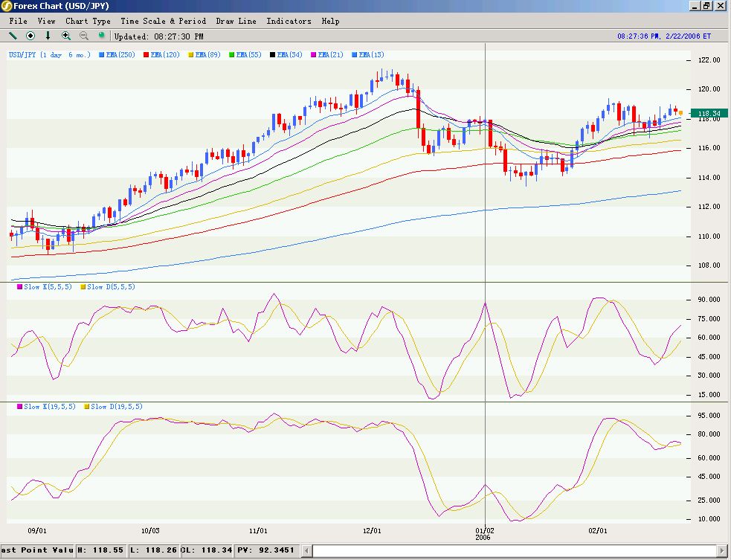731x560 pixels.
Task: Click the 118.34 current price marker
Action: tap(709, 114)
